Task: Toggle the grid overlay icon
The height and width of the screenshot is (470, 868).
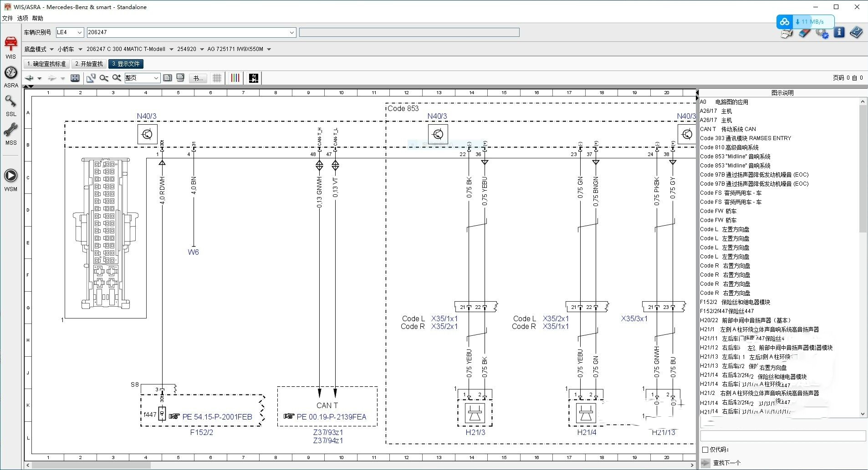Action: (x=217, y=78)
